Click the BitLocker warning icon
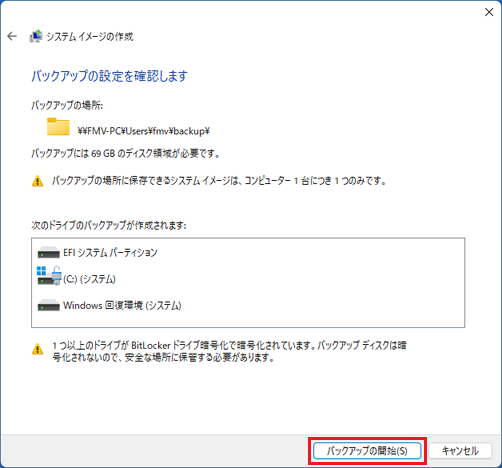Viewport: 502px width, 468px height. click(x=37, y=350)
